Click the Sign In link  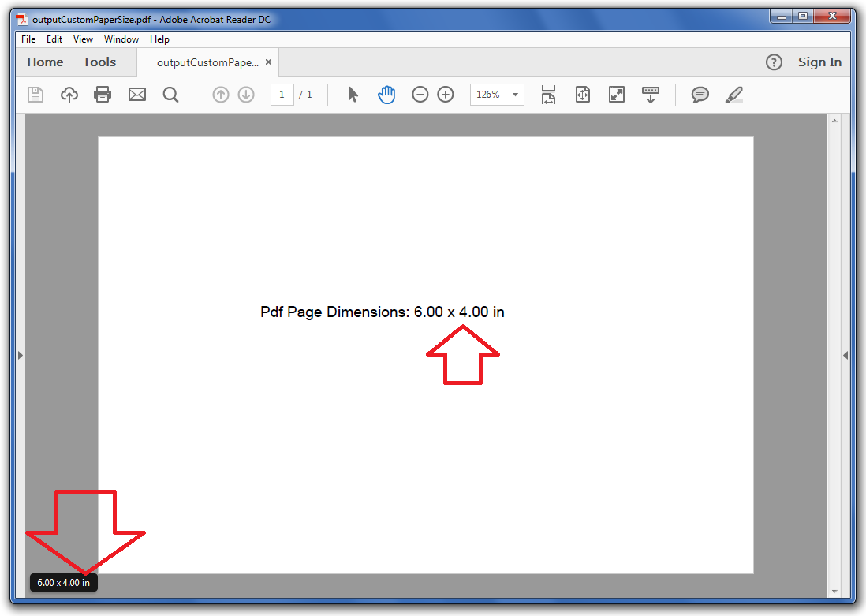[819, 62]
